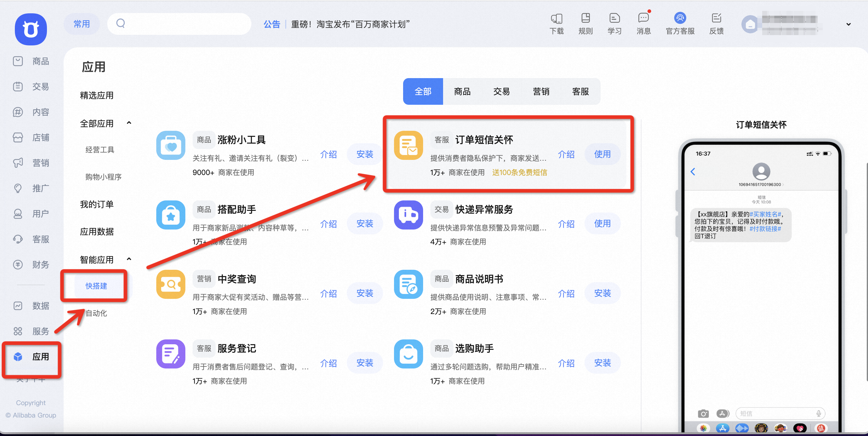Use the 快递异常服务 app
Image resolution: width=868 pixels, height=436 pixels.
tap(602, 224)
